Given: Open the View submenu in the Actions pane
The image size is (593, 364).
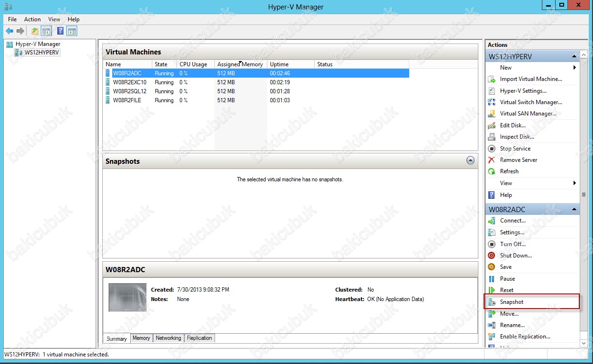Looking at the screenshot, I should (532, 183).
